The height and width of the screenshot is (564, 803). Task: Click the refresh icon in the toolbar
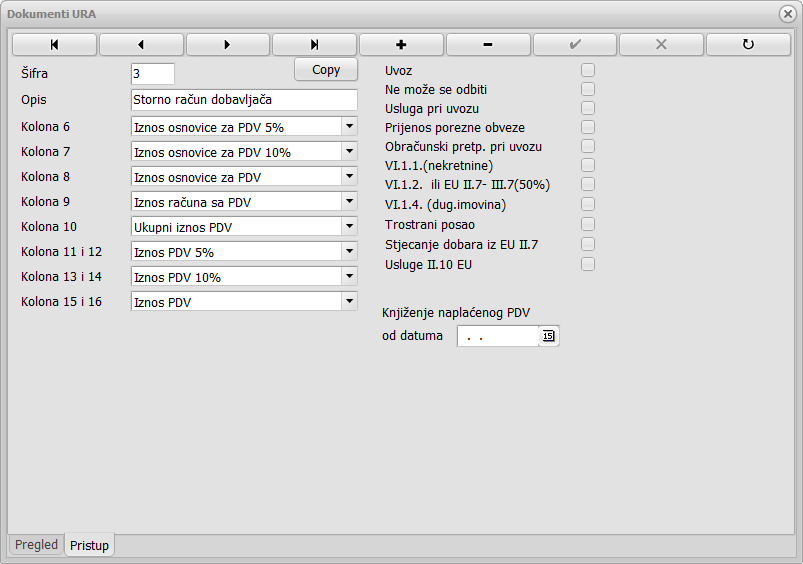tap(748, 45)
